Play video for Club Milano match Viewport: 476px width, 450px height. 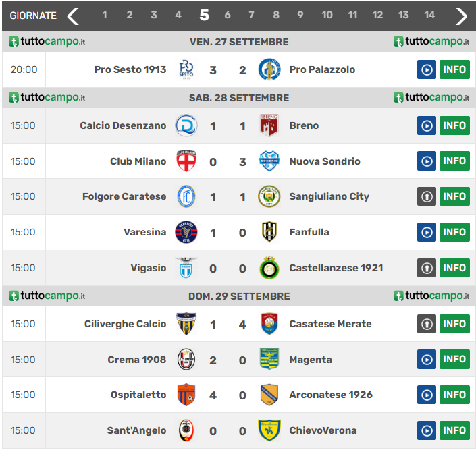point(427,161)
